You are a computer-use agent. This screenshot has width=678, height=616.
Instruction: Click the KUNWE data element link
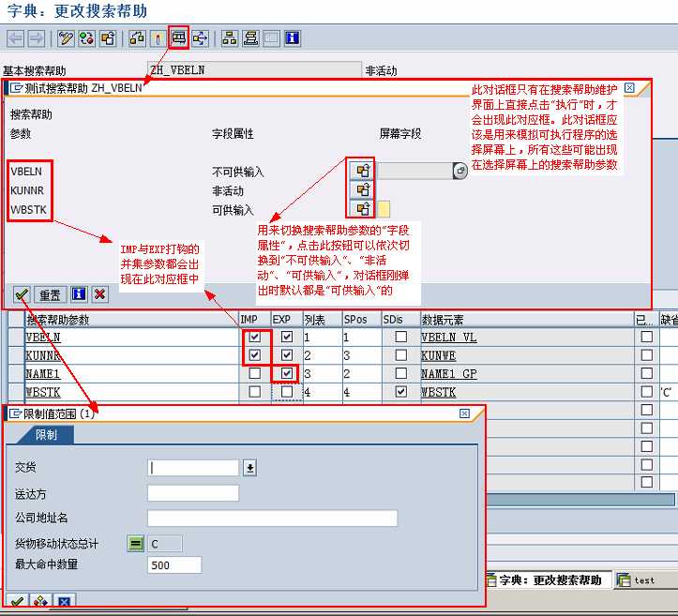click(x=440, y=356)
